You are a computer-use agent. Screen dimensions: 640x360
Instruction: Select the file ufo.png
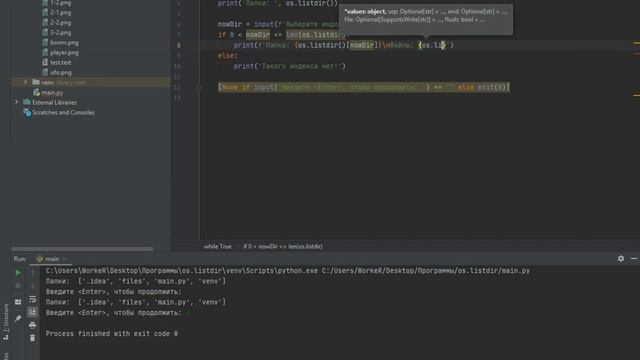click(60, 73)
